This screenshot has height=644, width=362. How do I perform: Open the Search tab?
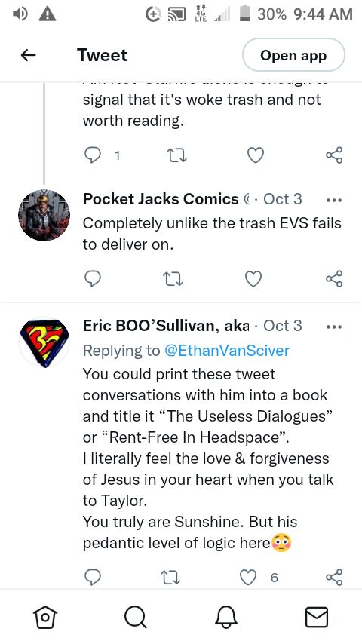tap(136, 618)
